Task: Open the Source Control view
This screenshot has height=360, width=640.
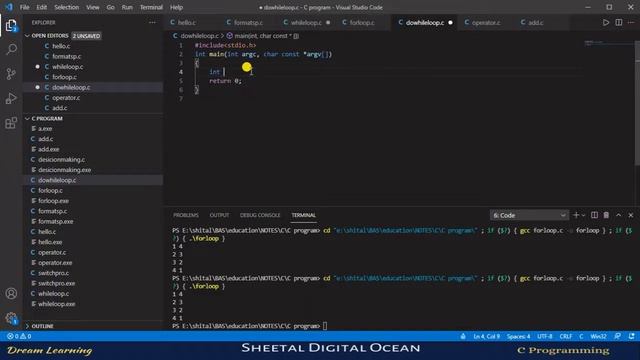Action: 11,74
